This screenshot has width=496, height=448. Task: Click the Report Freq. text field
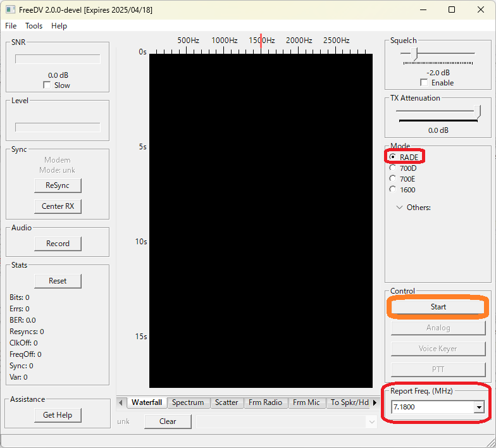click(433, 408)
